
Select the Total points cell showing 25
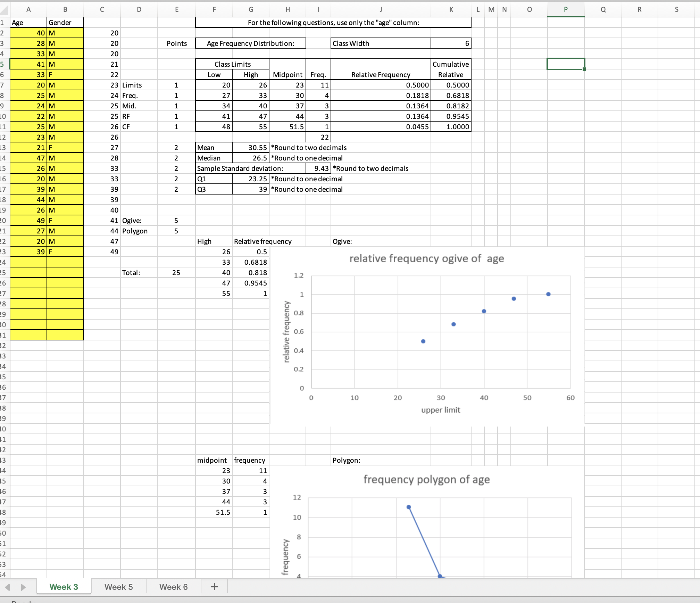click(176, 273)
